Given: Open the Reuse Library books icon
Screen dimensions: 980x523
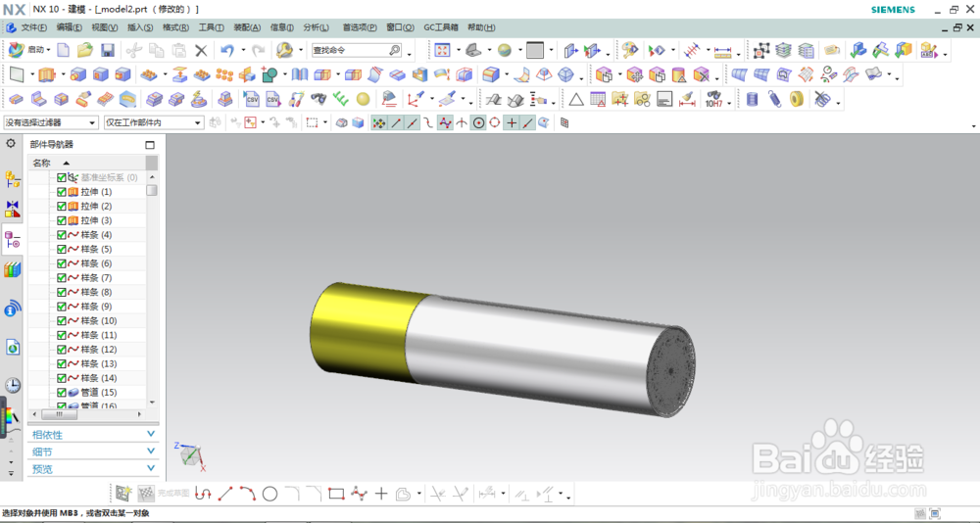Looking at the screenshot, I should tap(12, 270).
